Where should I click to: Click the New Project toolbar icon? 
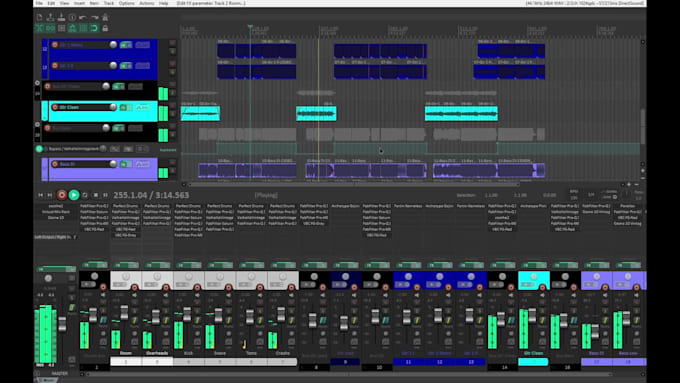(39, 17)
